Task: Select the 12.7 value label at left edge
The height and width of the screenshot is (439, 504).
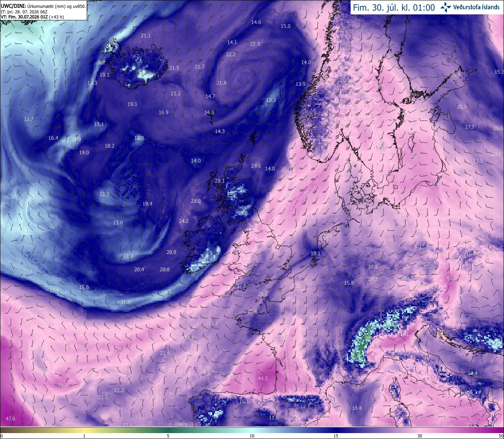Action: point(28,119)
